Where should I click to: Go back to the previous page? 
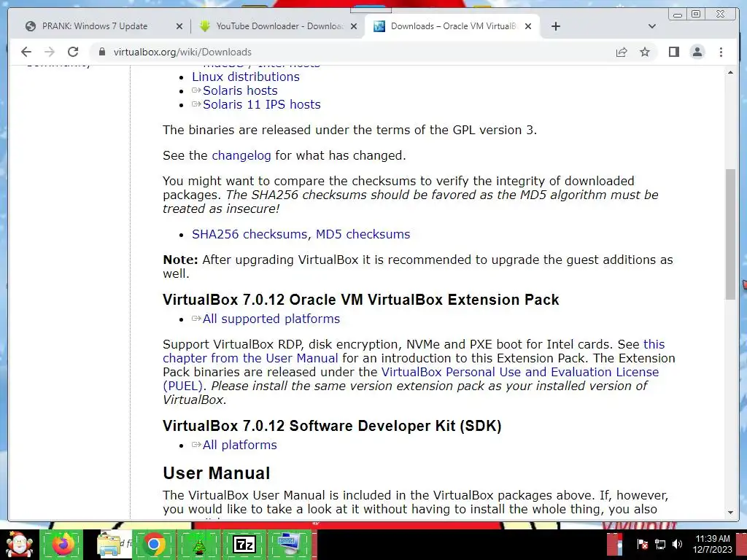click(26, 52)
